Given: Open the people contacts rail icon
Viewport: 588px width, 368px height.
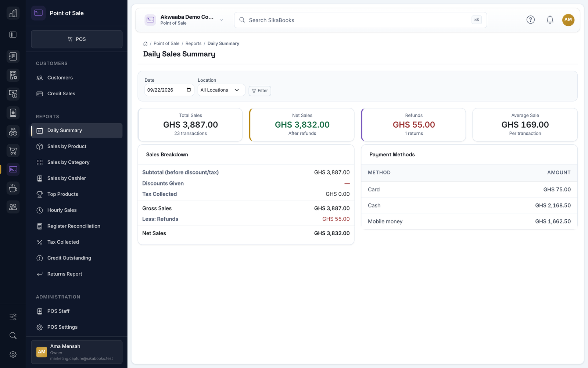Looking at the screenshot, I should click(13, 207).
